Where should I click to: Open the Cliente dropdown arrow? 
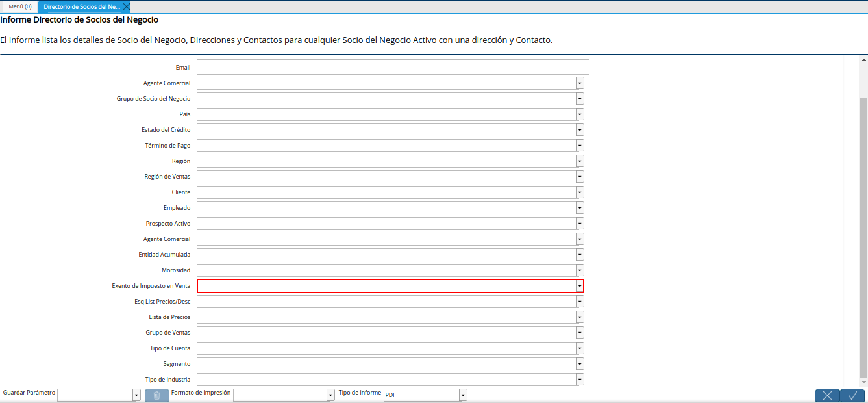click(x=580, y=192)
